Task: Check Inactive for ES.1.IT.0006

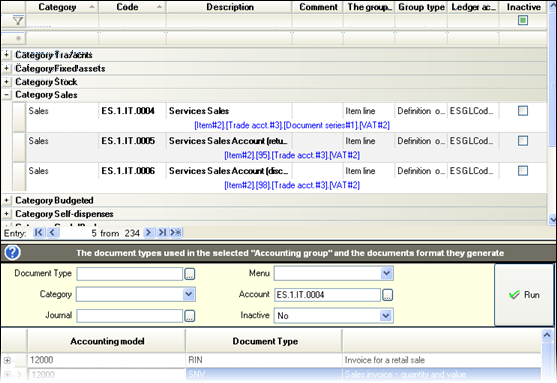Action: [523, 171]
